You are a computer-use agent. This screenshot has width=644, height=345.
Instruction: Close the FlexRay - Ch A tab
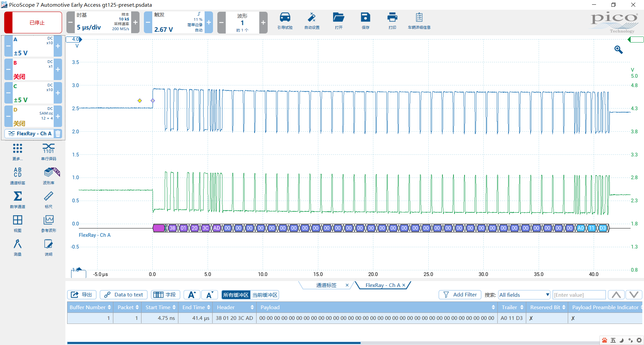tap(404, 285)
